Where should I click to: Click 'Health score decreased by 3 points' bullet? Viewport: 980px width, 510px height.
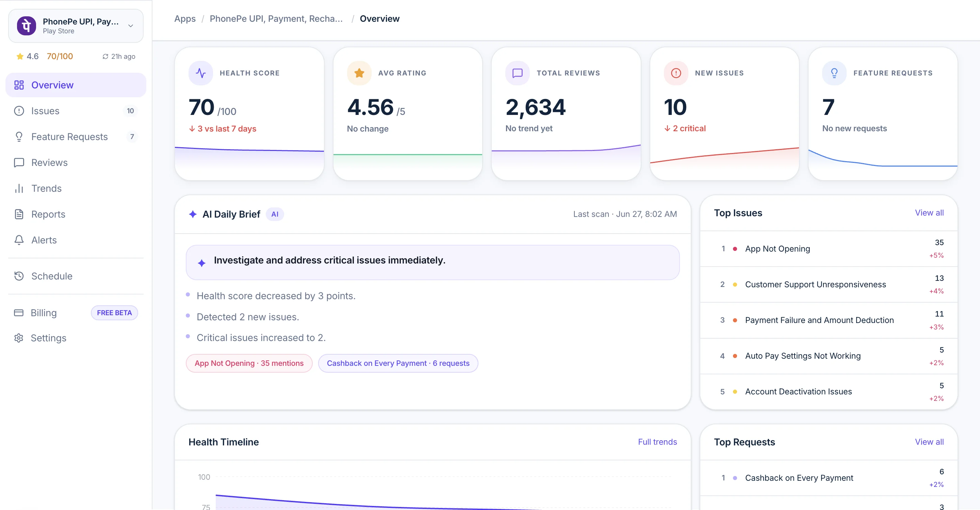[x=276, y=296]
